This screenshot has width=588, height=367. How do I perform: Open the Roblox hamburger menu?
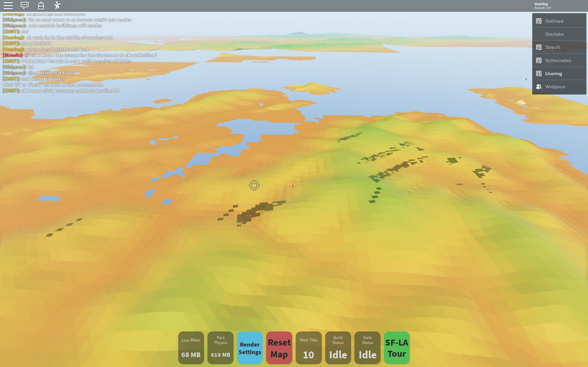pos(8,6)
